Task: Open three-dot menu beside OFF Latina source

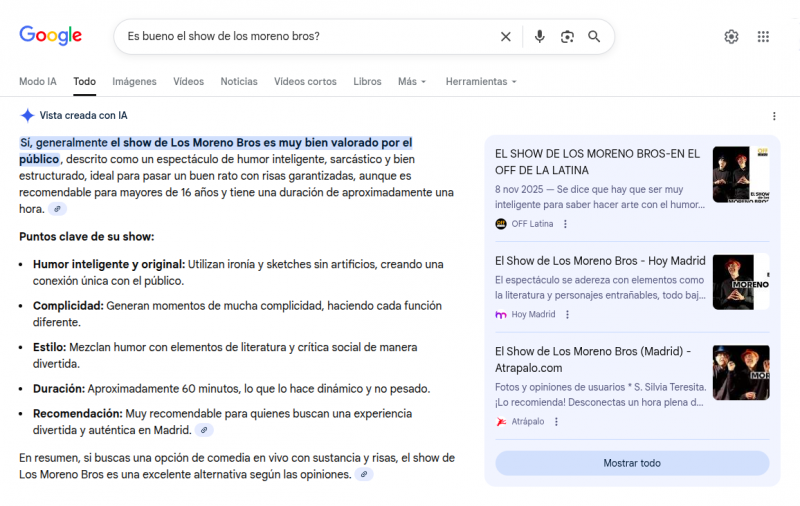Action: pos(565,224)
